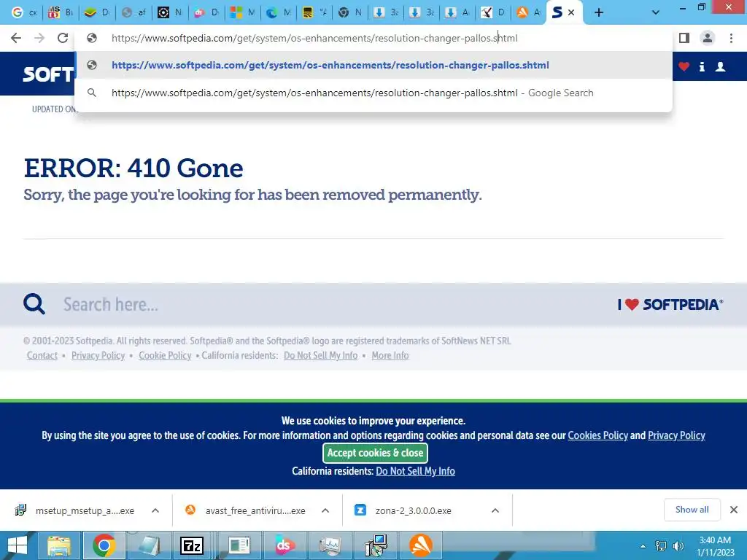Reload the current page
The image size is (747, 560).
(x=63, y=38)
